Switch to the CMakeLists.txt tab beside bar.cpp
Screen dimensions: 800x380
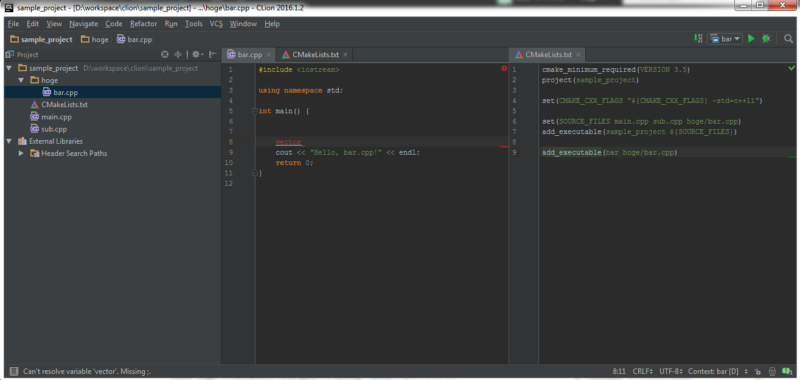tap(314, 55)
